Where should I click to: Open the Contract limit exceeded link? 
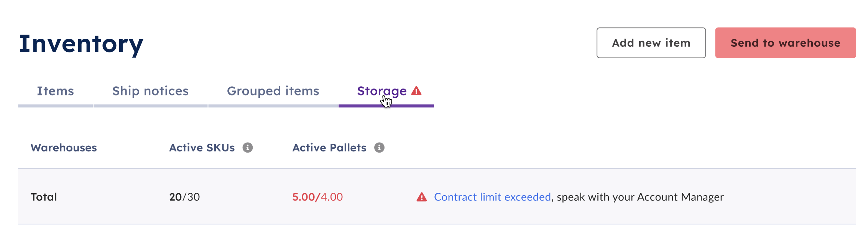point(492,197)
